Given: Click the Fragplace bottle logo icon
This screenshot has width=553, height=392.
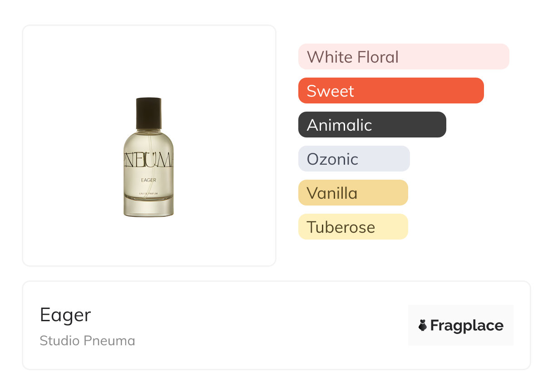Looking at the screenshot, I should point(423,325).
